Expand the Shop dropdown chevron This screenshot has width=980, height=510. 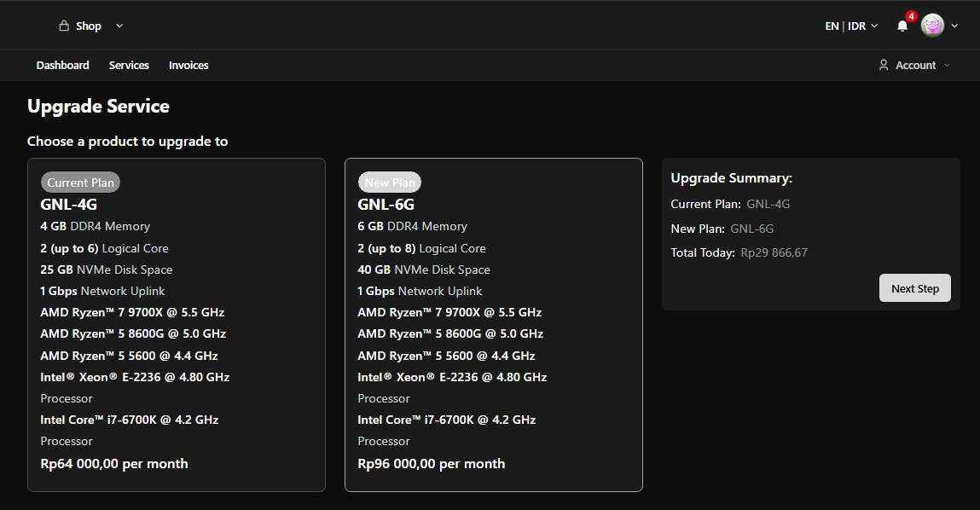click(x=119, y=26)
